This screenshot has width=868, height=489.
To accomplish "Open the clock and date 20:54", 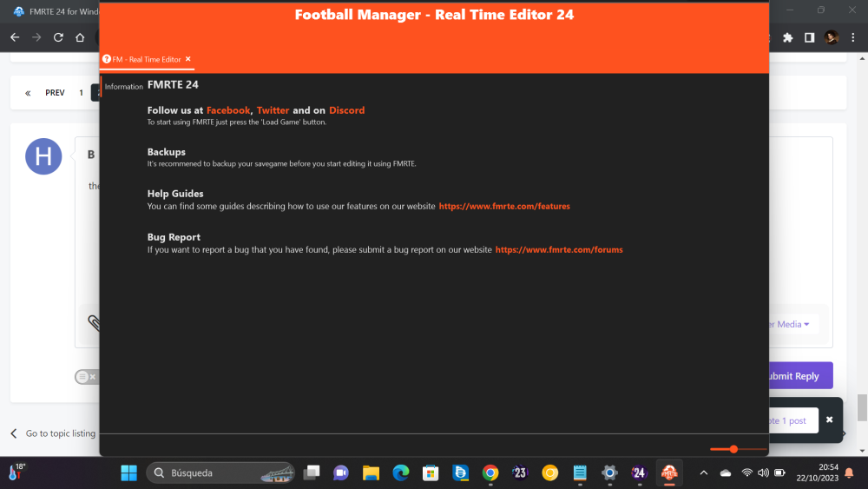I will tap(817, 473).
